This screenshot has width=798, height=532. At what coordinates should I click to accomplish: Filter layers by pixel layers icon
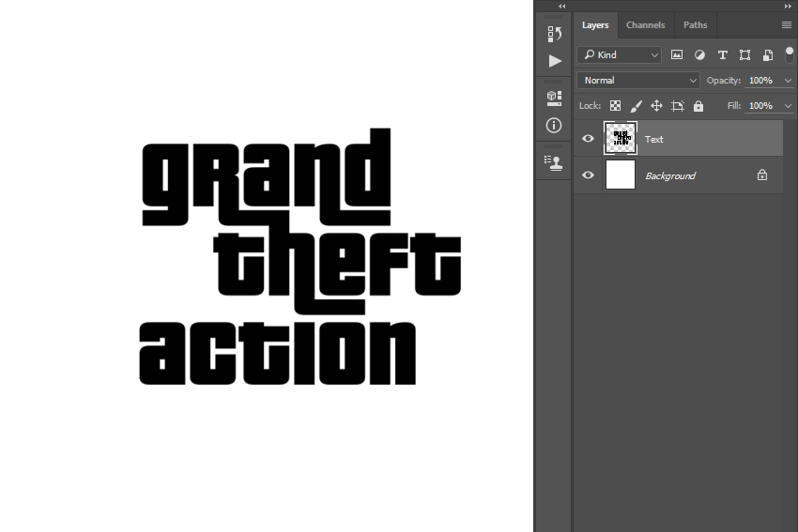(676, 55)
